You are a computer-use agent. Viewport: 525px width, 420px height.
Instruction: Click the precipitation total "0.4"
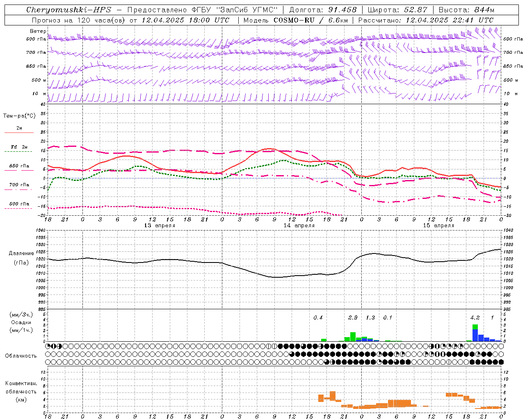point(318,318)
